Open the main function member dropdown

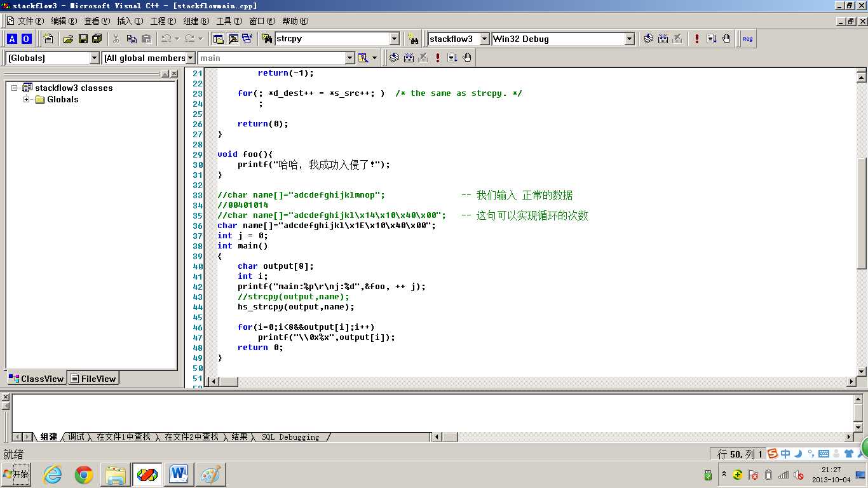349,58
